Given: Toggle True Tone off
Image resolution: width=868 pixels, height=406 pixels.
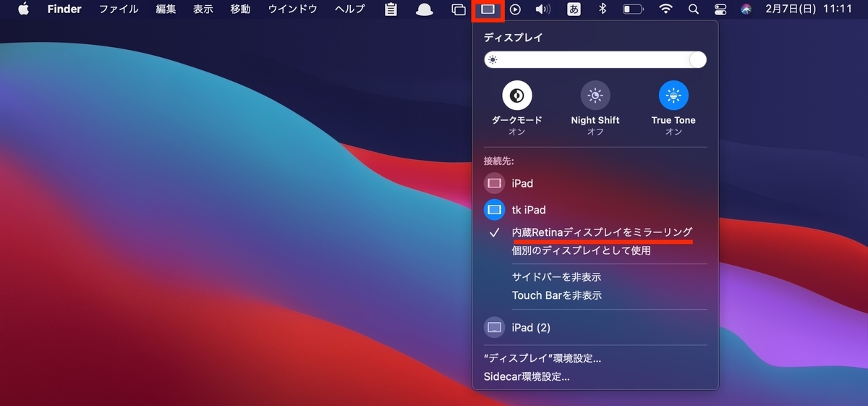Looking at the screenshot, I should 673,95.
